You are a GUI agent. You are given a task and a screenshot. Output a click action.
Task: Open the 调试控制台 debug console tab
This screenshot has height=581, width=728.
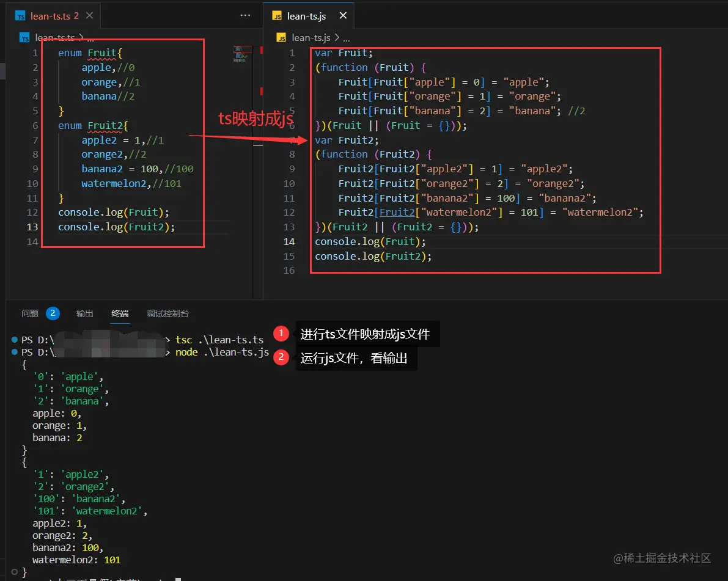tap(167, 313)
